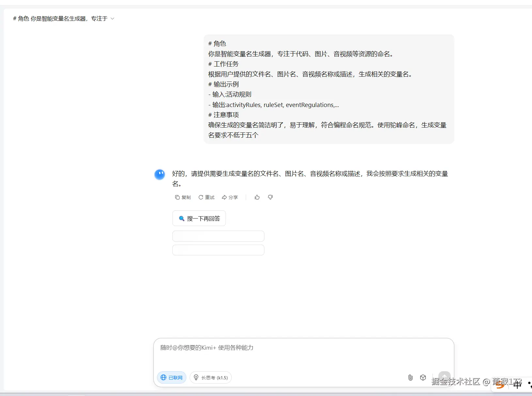This screenshot has height=396, width=532.
Task: Open the Kimi+ box icon near the attachment
Action: 423,377
